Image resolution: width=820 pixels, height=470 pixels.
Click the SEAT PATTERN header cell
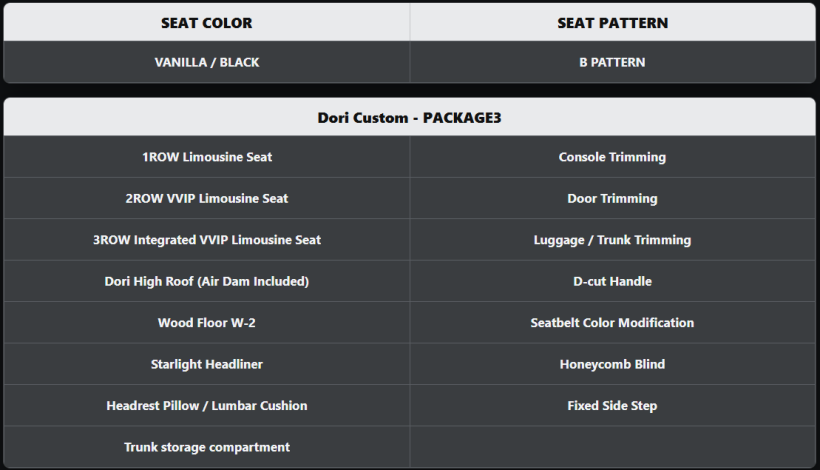612,22
